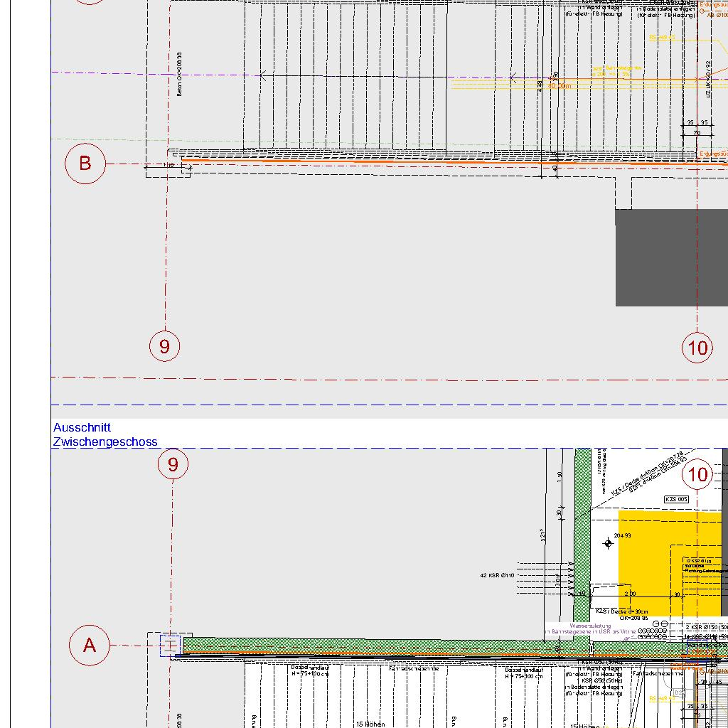
Task: Select the boxed KZS 005 label
Action: click(676, 500)
